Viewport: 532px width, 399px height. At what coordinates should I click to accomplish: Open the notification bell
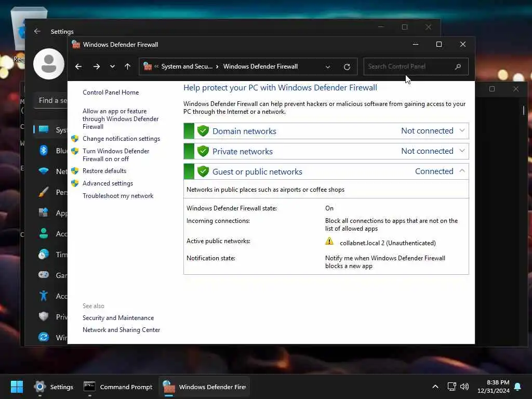(518, 387)
